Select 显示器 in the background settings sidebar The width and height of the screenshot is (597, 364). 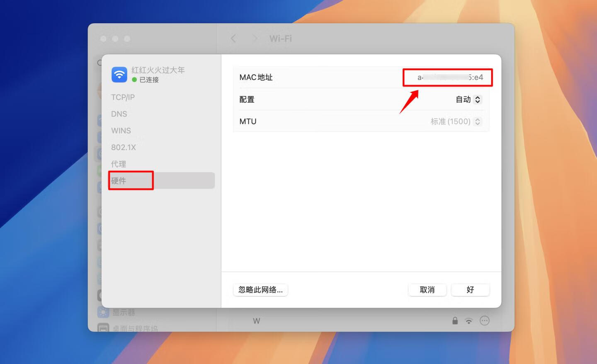pos(124,312)
